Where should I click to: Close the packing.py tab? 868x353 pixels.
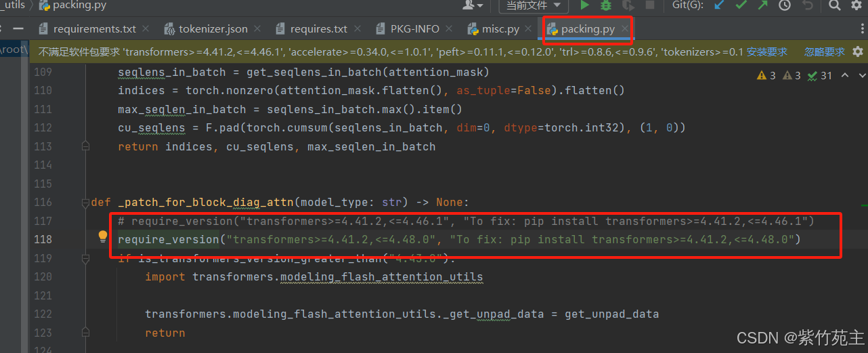pos(625,29)
